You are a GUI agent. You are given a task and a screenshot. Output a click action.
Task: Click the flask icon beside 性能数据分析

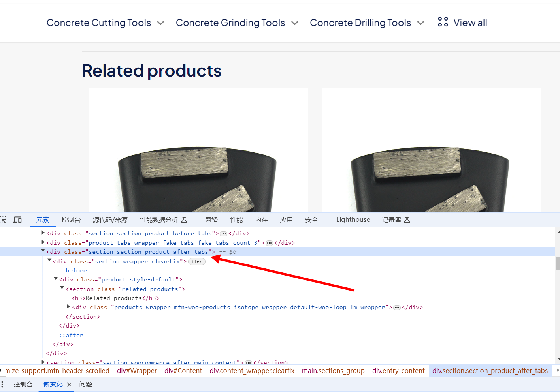point(184,220)
